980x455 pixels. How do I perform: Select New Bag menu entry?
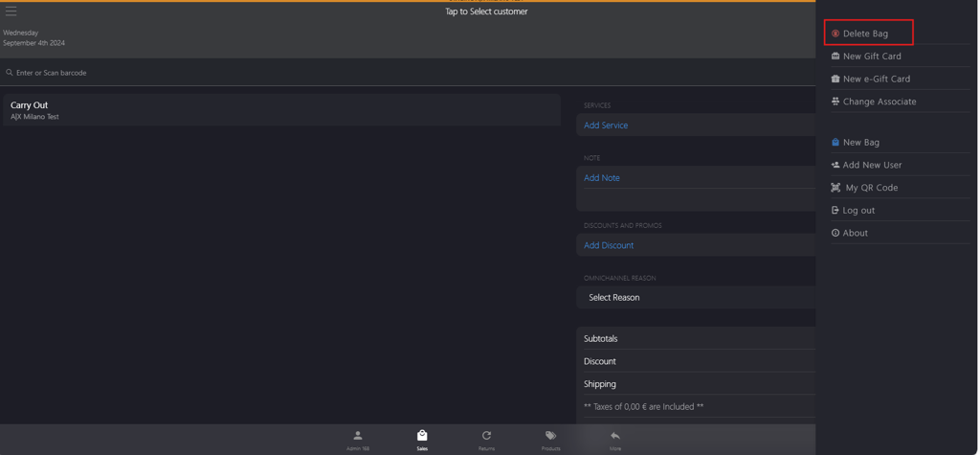point(861,142)
